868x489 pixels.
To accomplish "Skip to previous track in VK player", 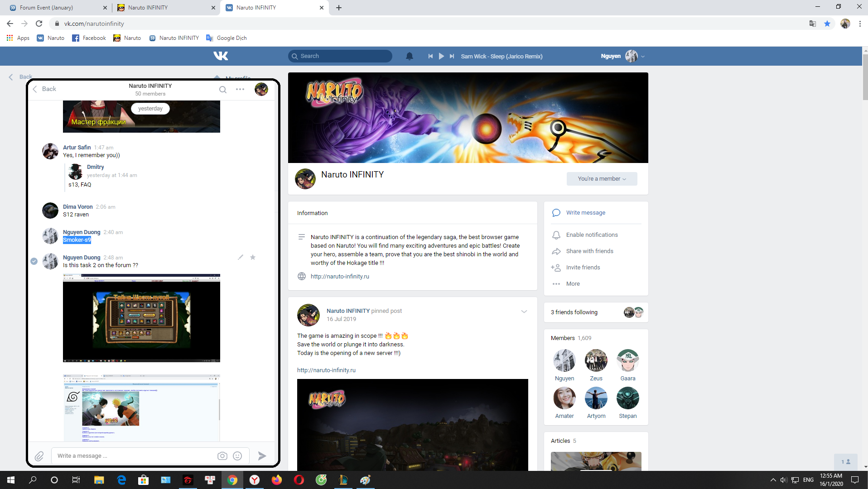I will 430,56.
